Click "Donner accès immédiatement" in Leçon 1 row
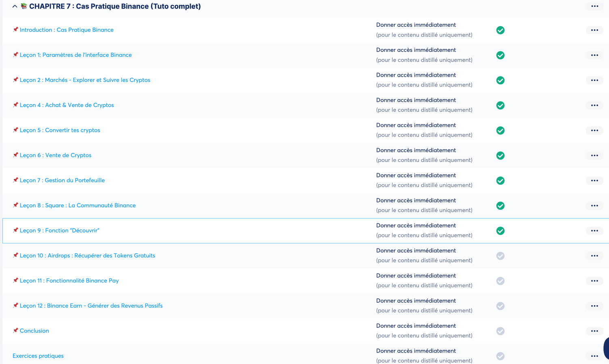609x364 pixels. point(416,50)
